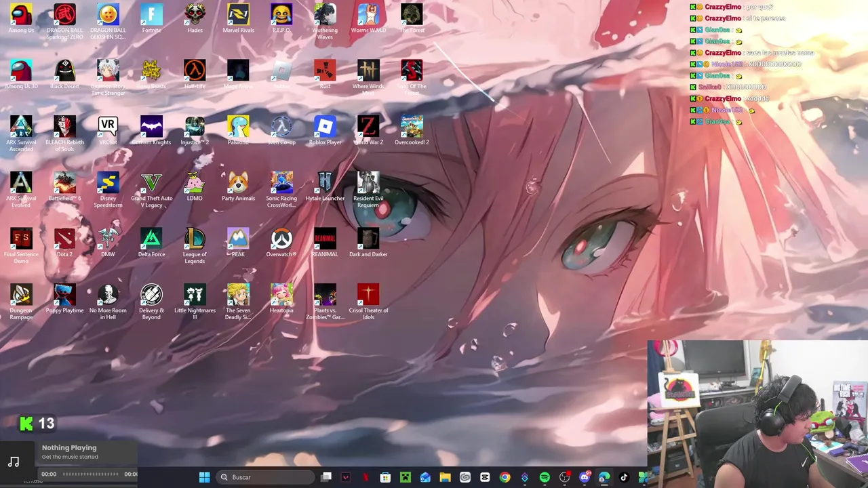Open Google Chrome from taskbar
The image size is (868, 488).
505,477
